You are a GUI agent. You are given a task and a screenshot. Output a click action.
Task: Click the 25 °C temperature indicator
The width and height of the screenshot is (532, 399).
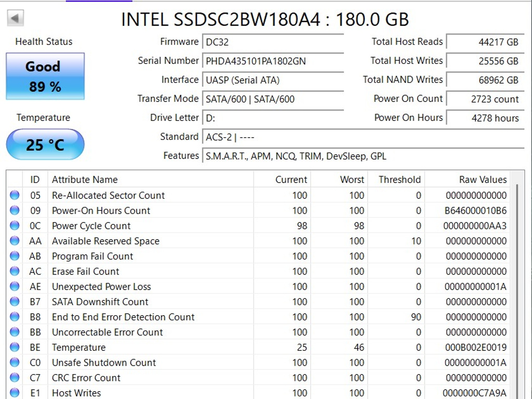(x=45, y=144)
